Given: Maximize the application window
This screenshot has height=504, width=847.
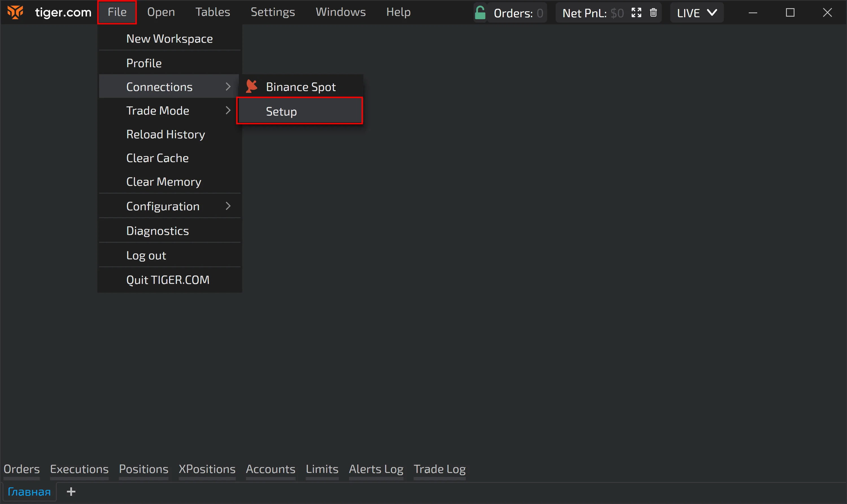Looking at the screenshot, I should (790, 13).
